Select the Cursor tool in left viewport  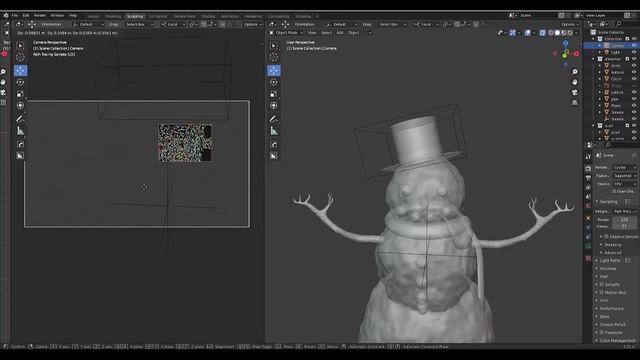(20, 57)
